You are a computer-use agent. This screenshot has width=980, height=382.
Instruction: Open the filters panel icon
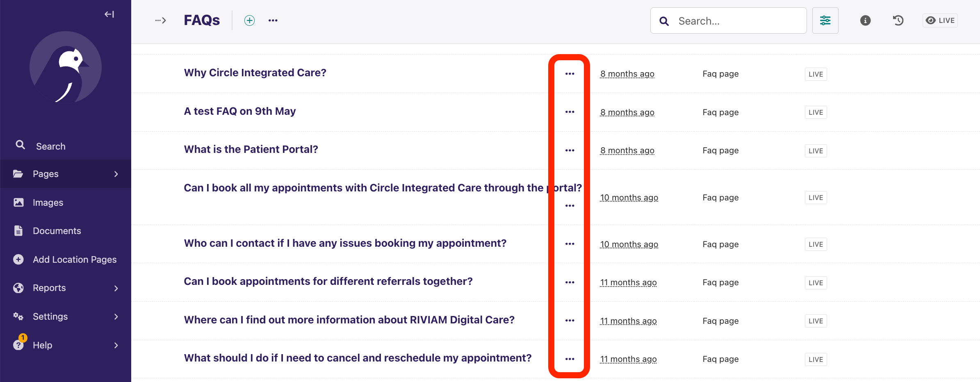coord(825,20)
